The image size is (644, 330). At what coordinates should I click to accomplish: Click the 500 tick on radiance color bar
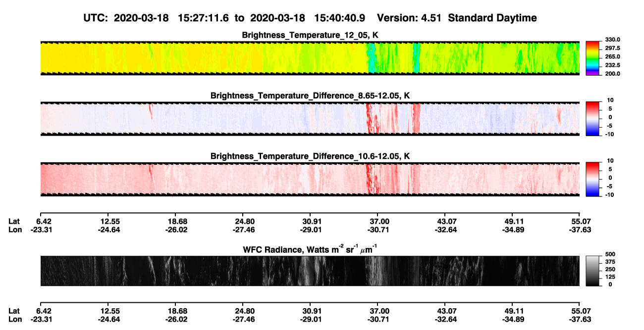click(x=610, y=254)
